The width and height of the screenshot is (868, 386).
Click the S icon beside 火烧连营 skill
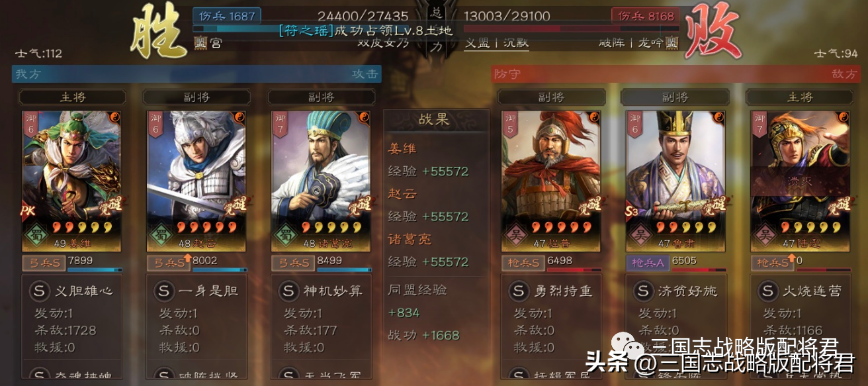tap(767, 290)
